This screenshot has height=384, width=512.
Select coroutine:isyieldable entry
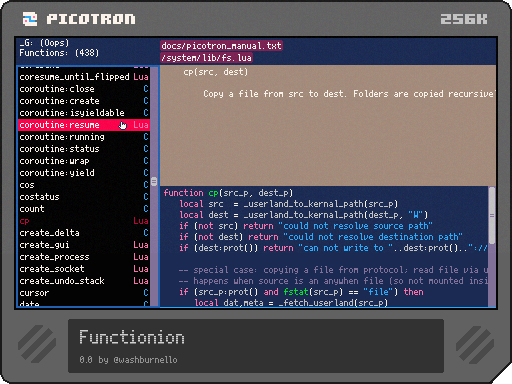(x=84, y=113)
